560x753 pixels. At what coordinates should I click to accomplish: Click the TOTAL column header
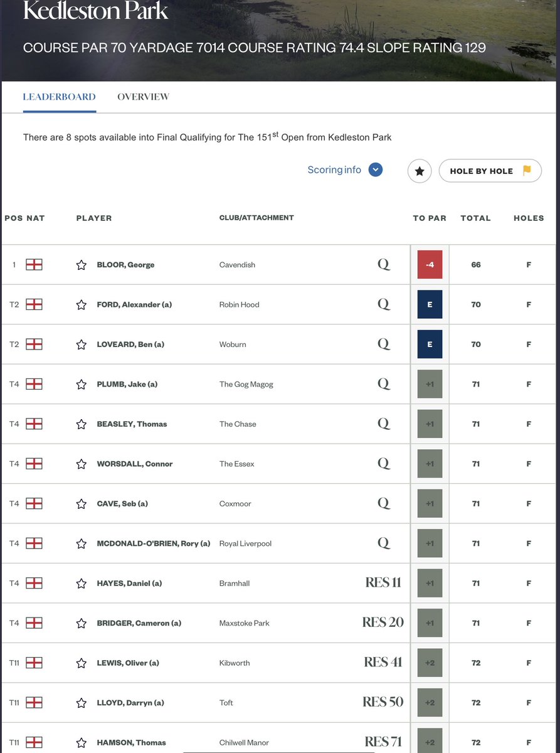[476, 218]
